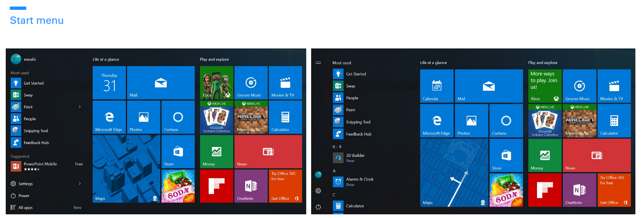The image size is (644, 218).
Task: Click the letter C section header
Action: [x=334, y=195]
